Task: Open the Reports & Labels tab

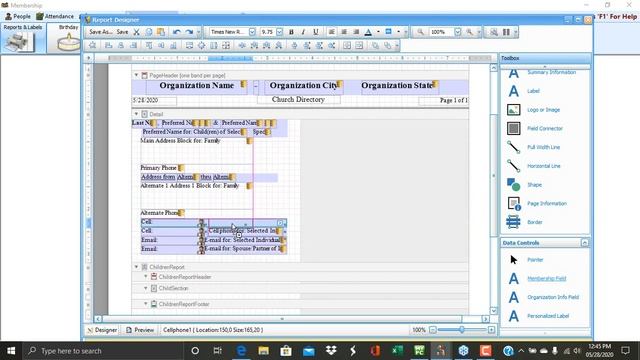Action: click(23, 38)
